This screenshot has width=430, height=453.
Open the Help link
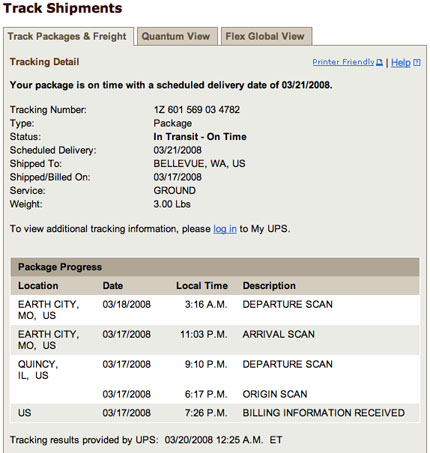(x=401, y=62)
